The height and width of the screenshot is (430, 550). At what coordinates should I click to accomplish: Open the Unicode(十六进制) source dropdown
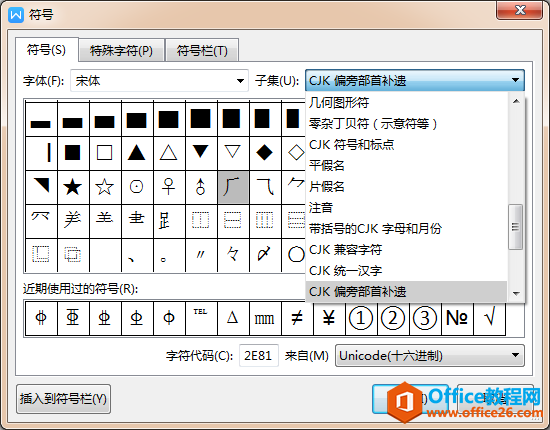(x=430, y=356)
